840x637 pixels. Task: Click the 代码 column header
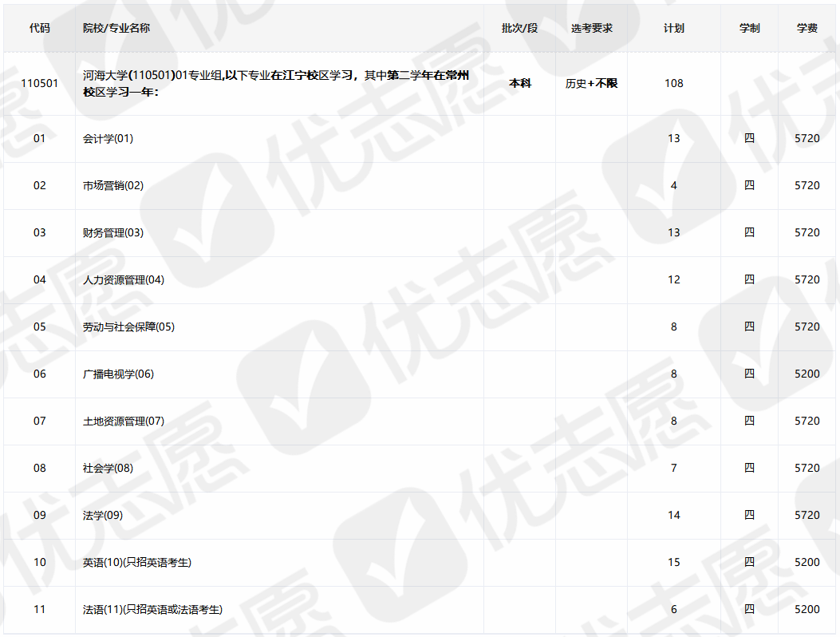click(x=39, y=28)
